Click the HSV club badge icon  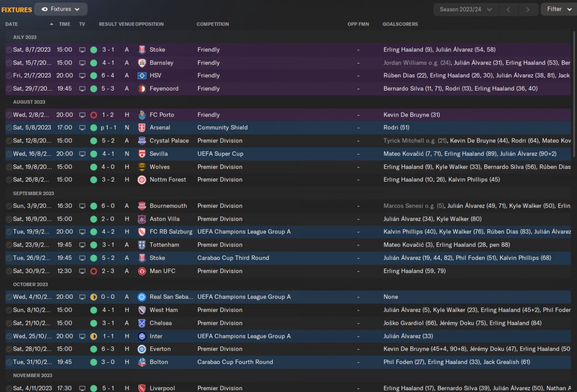pos(142,76)
